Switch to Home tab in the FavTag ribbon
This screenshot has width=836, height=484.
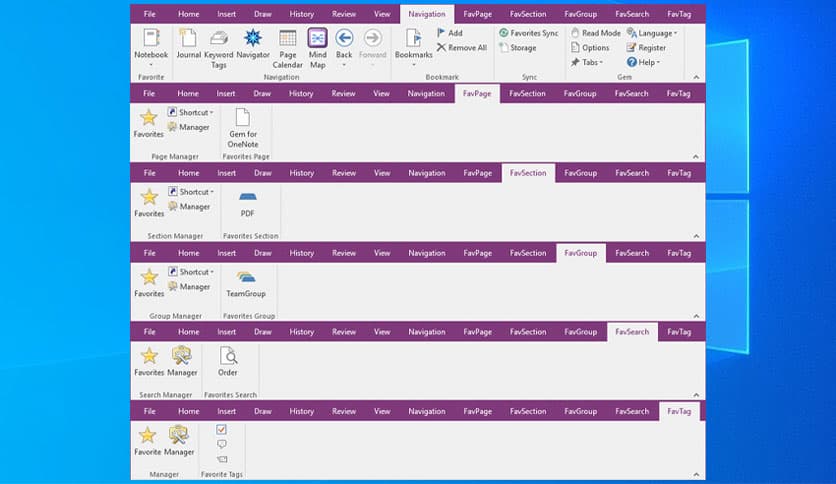[188, 411]
